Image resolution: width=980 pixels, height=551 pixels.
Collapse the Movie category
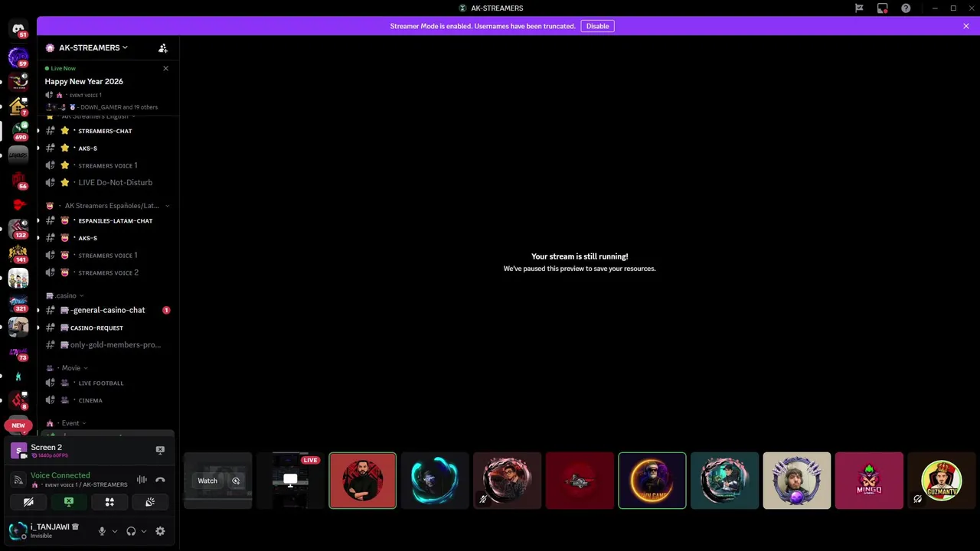tap(67, 368)
